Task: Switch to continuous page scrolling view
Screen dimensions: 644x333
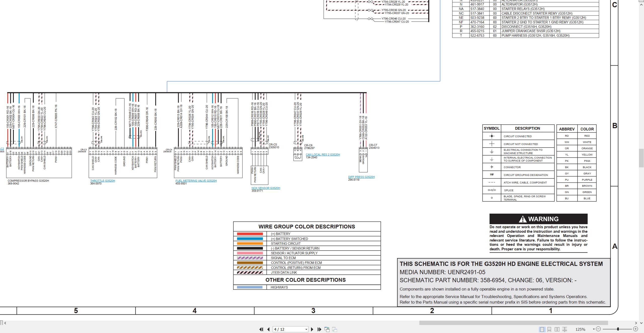Action: point(549,329)
